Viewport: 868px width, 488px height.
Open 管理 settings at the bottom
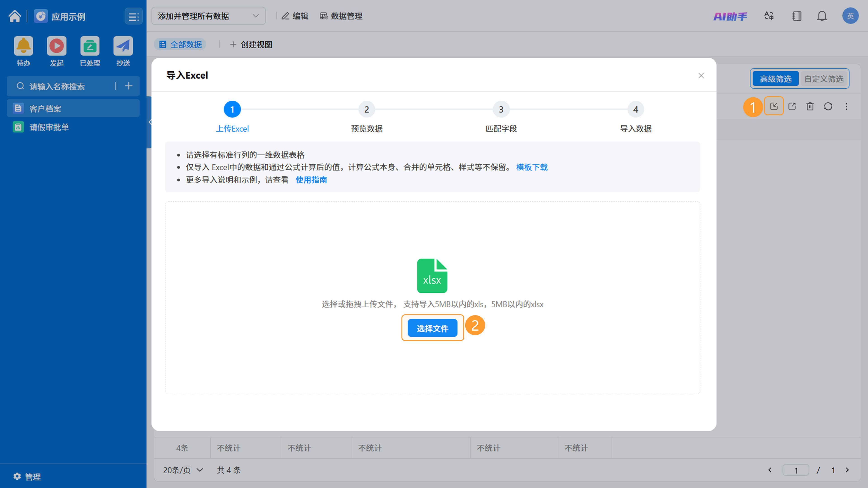27,476
